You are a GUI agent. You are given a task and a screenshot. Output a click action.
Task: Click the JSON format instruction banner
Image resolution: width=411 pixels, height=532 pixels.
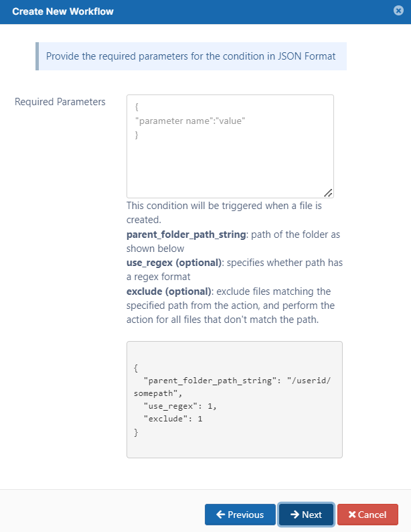(191, 56)
